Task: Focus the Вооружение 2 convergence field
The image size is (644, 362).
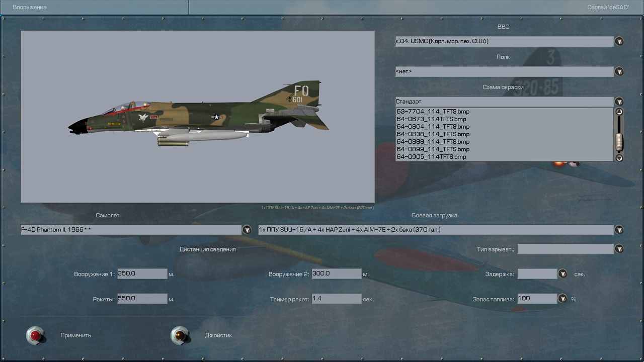Action: 337,274
